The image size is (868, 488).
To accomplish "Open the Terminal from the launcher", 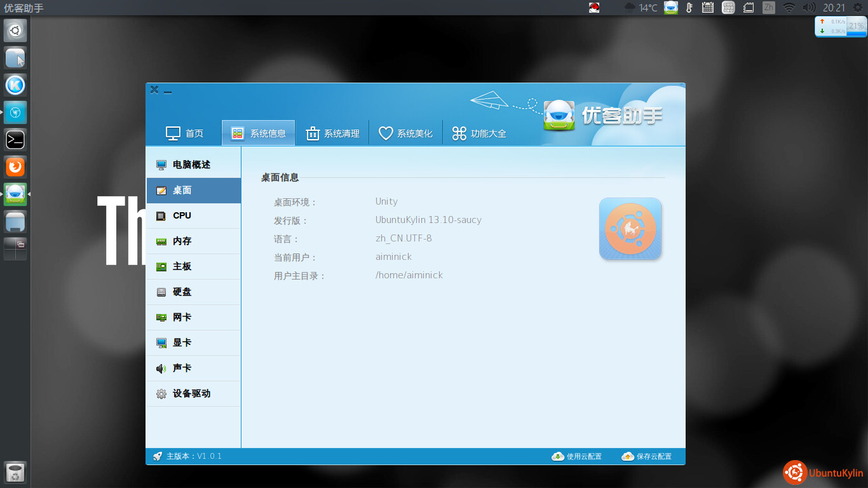I will pos(15,139).
